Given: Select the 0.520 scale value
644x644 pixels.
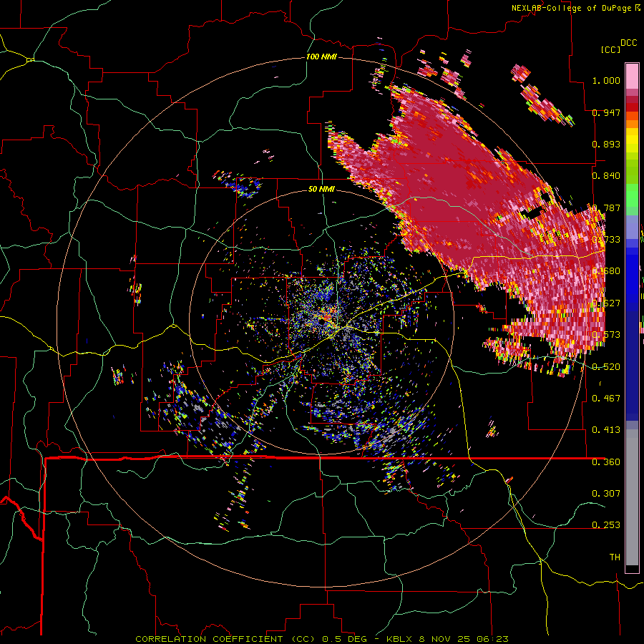Looking at the screenshot, I should point(606,367).
